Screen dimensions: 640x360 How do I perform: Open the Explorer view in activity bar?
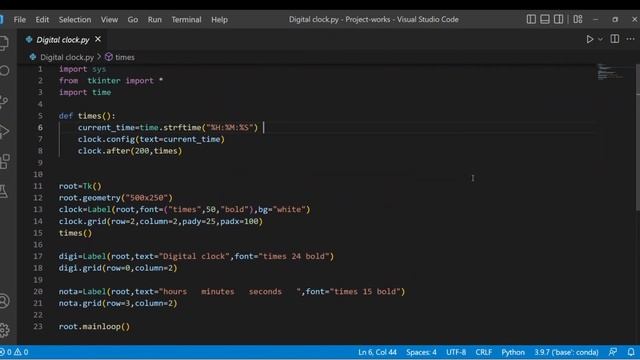coord(4,42)
